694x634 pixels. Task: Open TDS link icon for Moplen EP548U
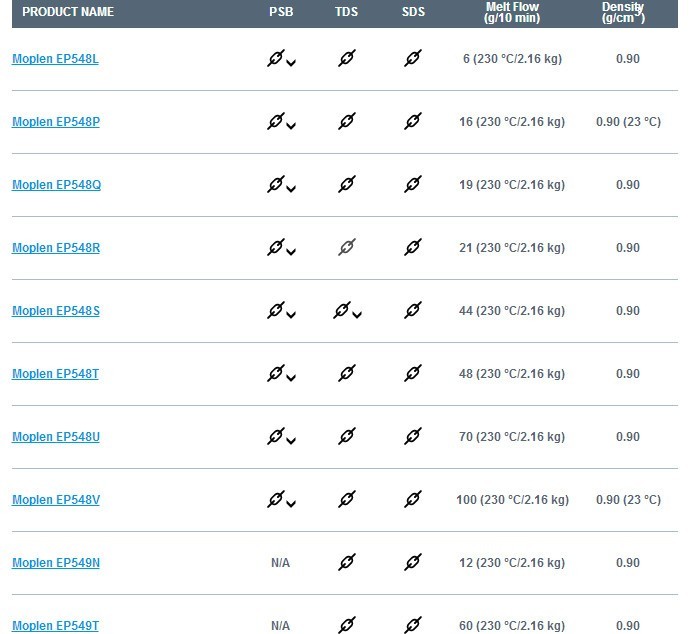(347, 436)
